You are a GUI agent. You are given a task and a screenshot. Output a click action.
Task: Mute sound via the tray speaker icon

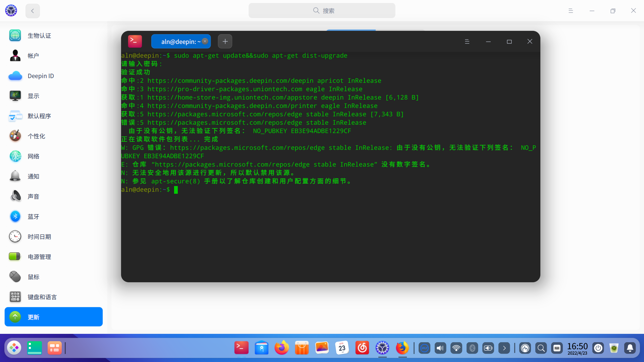[x=440, y=348]
